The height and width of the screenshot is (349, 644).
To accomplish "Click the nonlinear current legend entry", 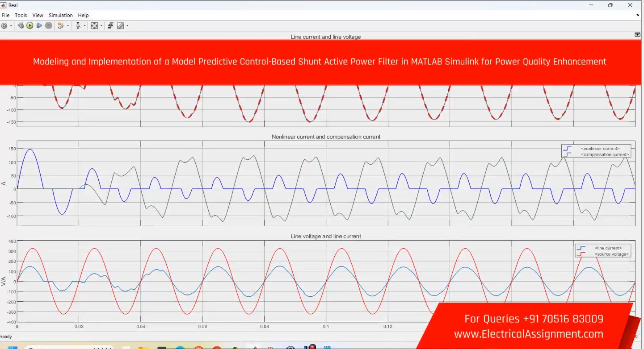I will (x=600, y=148).
